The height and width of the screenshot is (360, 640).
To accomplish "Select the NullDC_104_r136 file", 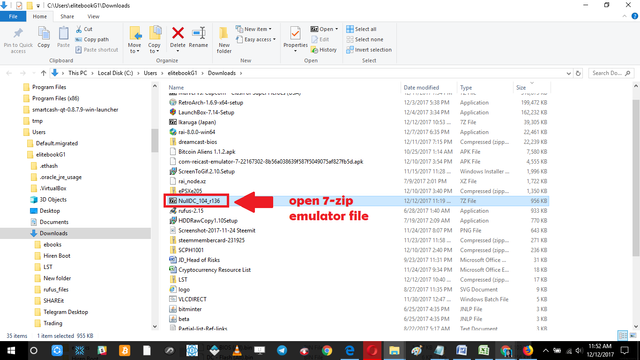I will [x=199, y=201].
